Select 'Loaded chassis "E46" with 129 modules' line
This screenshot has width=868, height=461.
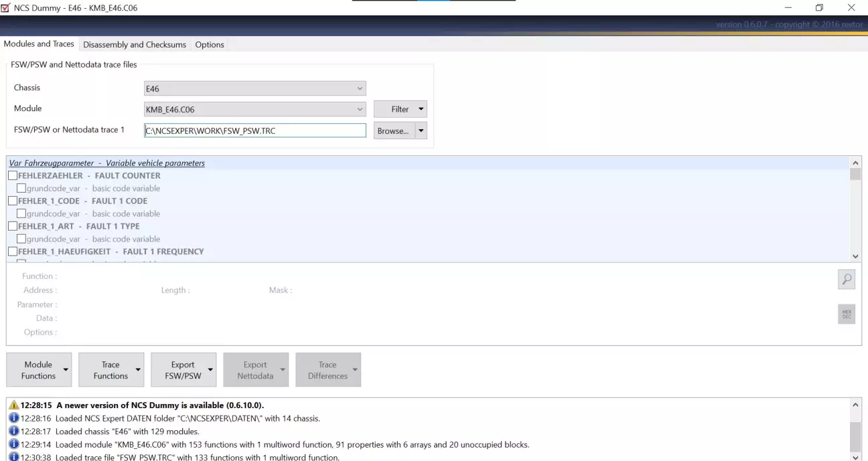point(428,431)
